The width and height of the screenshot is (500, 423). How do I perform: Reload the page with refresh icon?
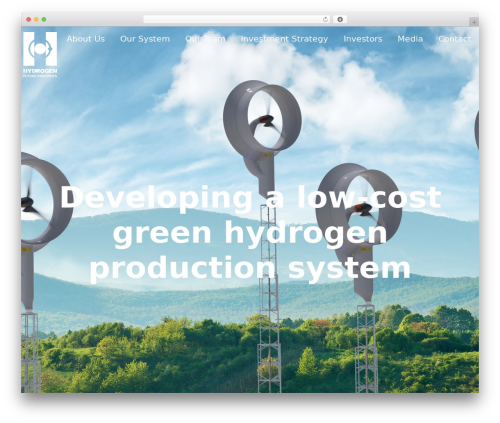[x=325, y=20]
